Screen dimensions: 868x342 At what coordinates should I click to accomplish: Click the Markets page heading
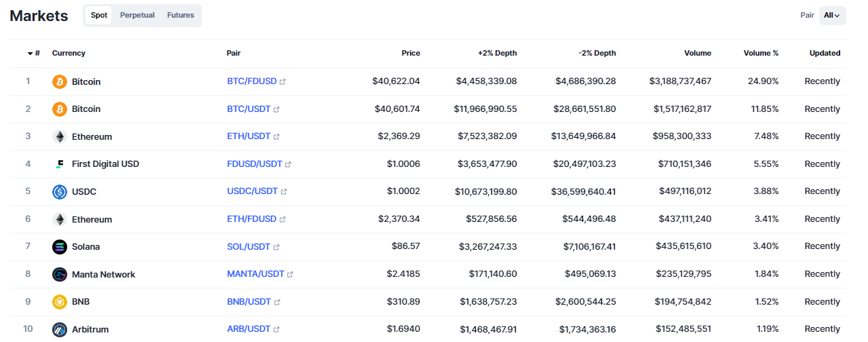39,16
